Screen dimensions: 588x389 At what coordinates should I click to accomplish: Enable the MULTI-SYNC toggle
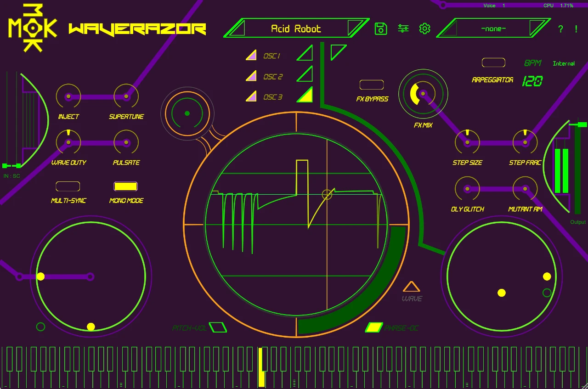point(68,186)
